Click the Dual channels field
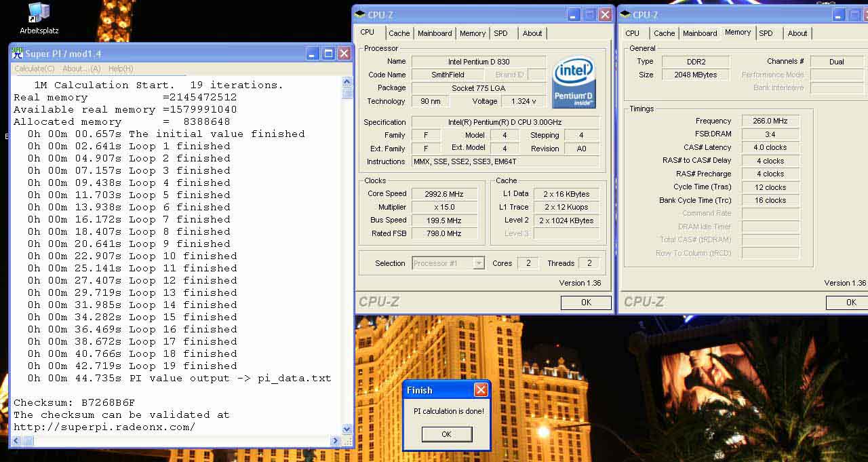Viewport: 868px width, 462px height. [x=837, y=62]
